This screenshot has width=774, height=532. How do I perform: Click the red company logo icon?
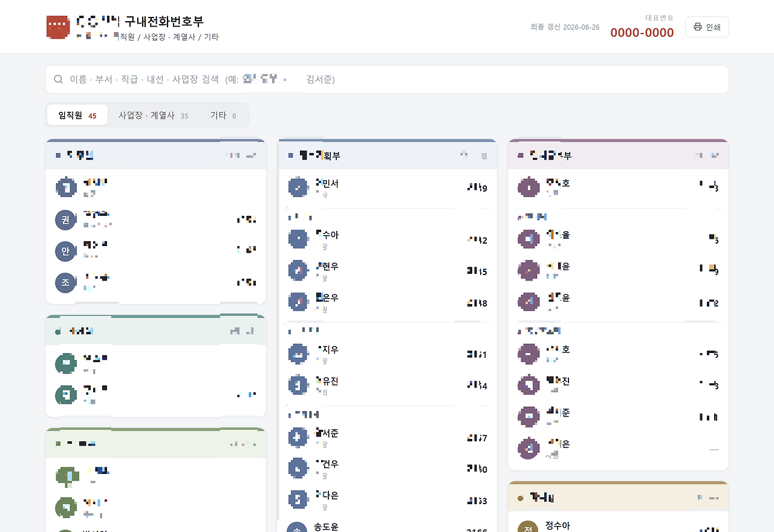(x=58, y=27)
